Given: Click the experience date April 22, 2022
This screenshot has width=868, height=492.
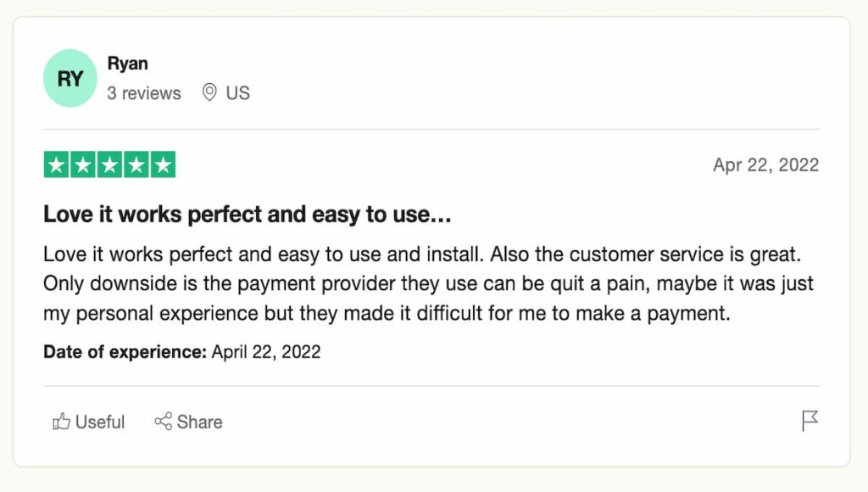Looking at the screenshot, I should pos(265,352).
